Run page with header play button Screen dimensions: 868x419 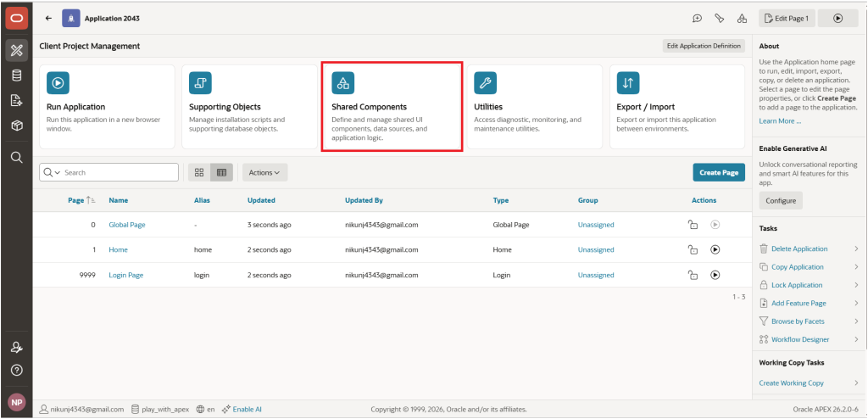click(838, 19)
